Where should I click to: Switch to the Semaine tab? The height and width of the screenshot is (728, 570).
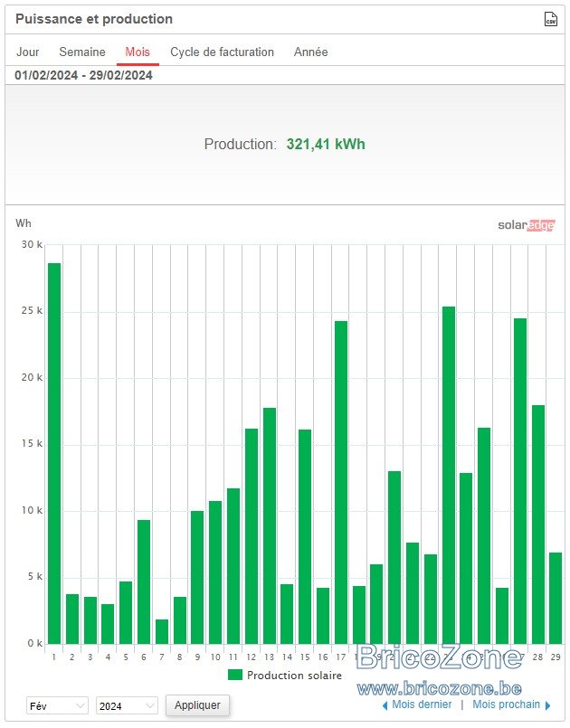(82, 52)
